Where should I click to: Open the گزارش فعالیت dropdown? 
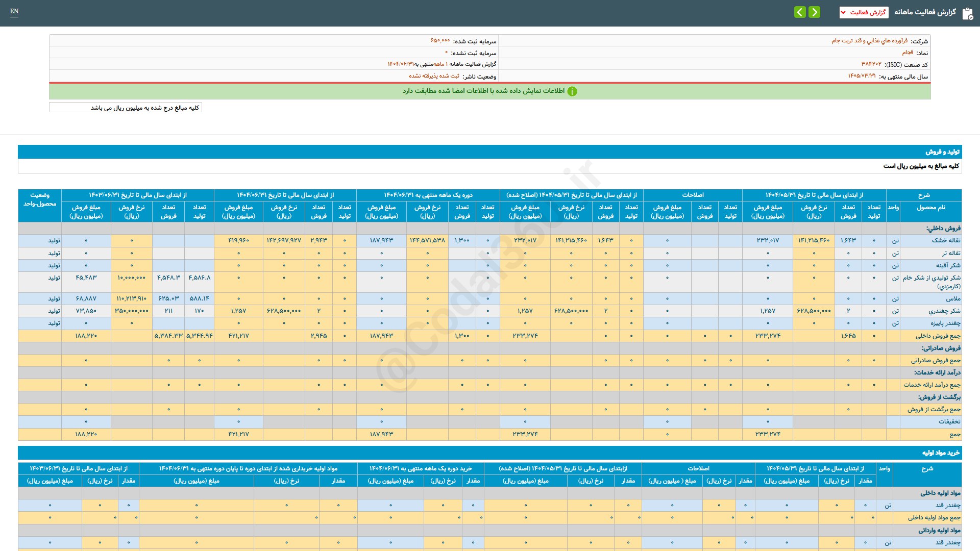coord(864,12)
